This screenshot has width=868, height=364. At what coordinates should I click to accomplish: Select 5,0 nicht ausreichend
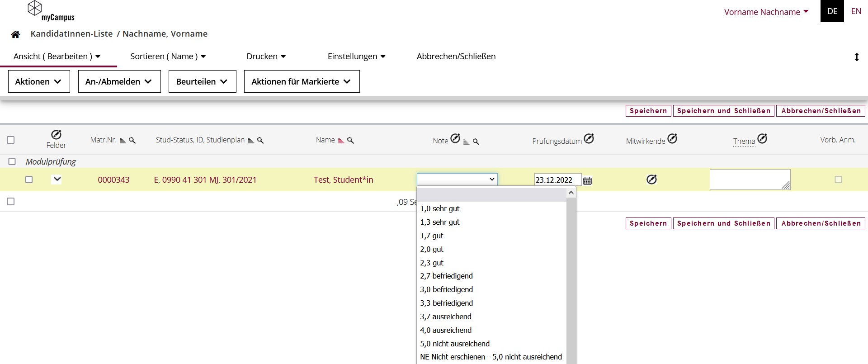491,344
